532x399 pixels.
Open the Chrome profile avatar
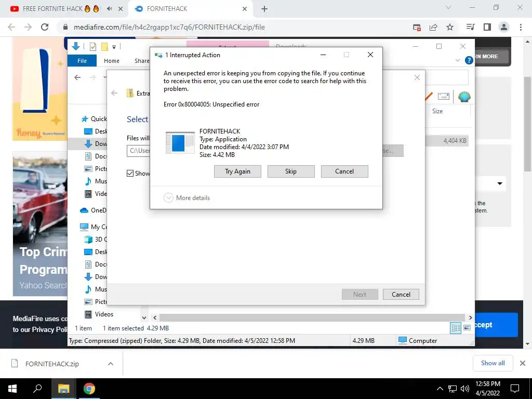(504, 27)
